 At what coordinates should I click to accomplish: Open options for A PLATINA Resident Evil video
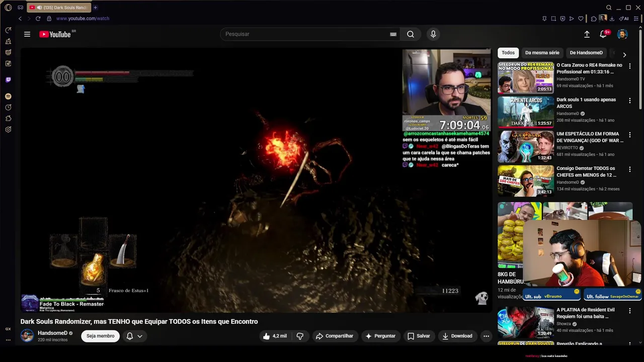629,311
